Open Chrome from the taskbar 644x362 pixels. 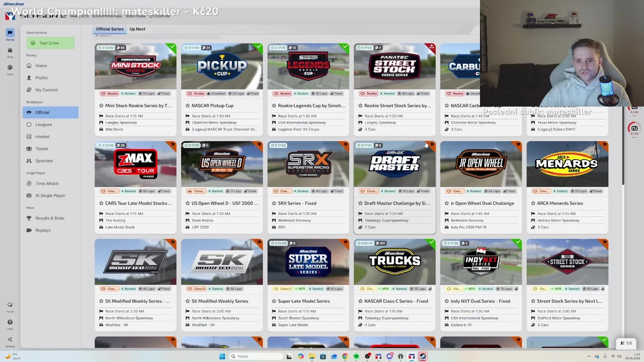coord(345,356)
